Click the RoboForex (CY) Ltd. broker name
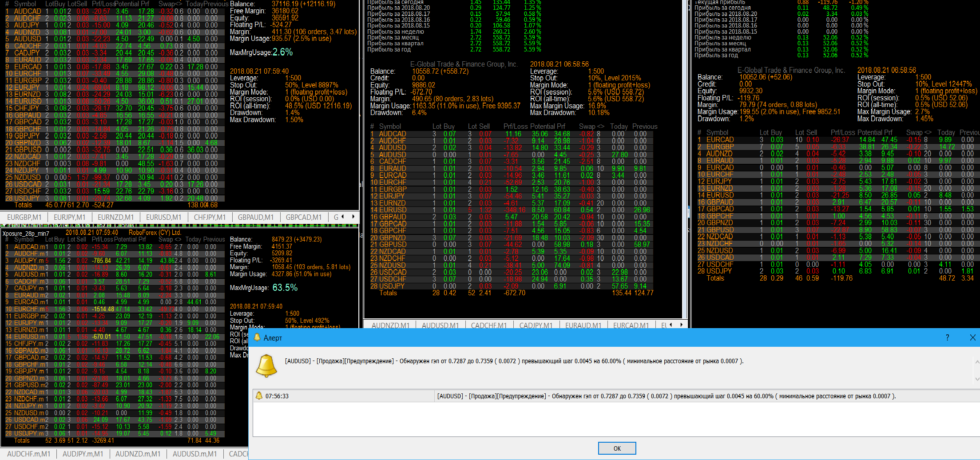The height and width of the screenshot is (460, 980). pyautogui.click(x=155, y=233)
